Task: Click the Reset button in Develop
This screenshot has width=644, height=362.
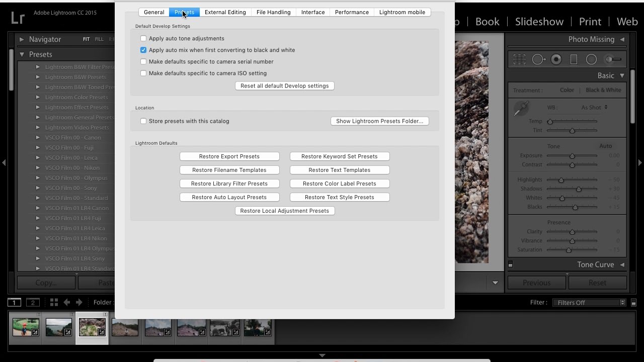Action: [x=598, y=283]
